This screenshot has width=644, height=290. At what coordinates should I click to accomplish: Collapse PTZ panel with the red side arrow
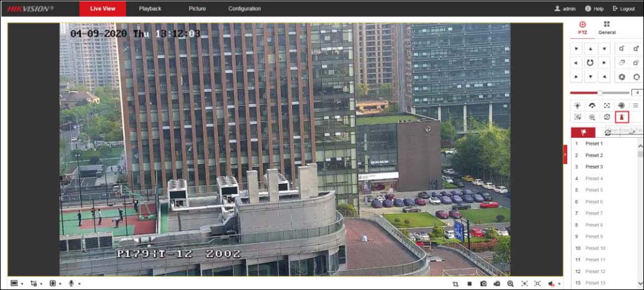coord(565,154)
